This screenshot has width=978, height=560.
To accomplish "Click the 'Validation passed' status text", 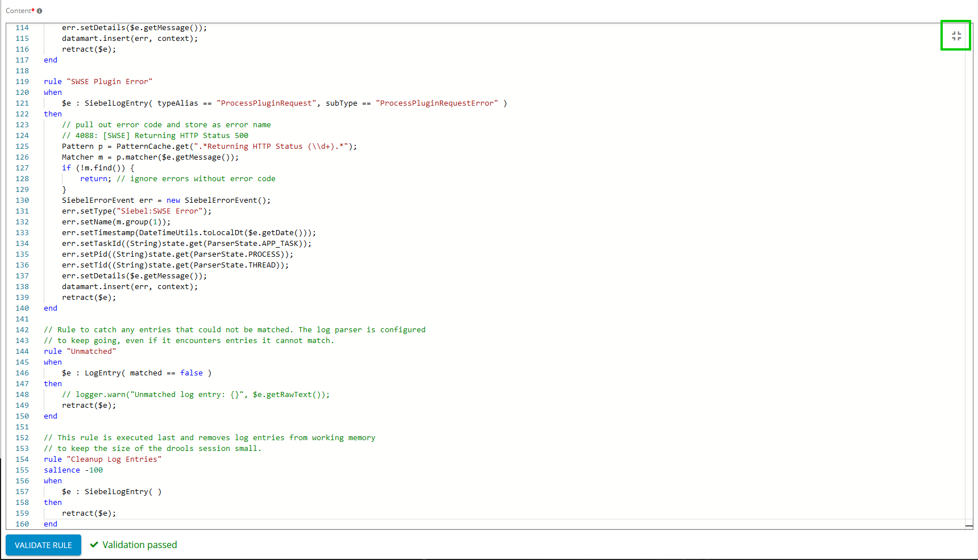I will 140,545.
